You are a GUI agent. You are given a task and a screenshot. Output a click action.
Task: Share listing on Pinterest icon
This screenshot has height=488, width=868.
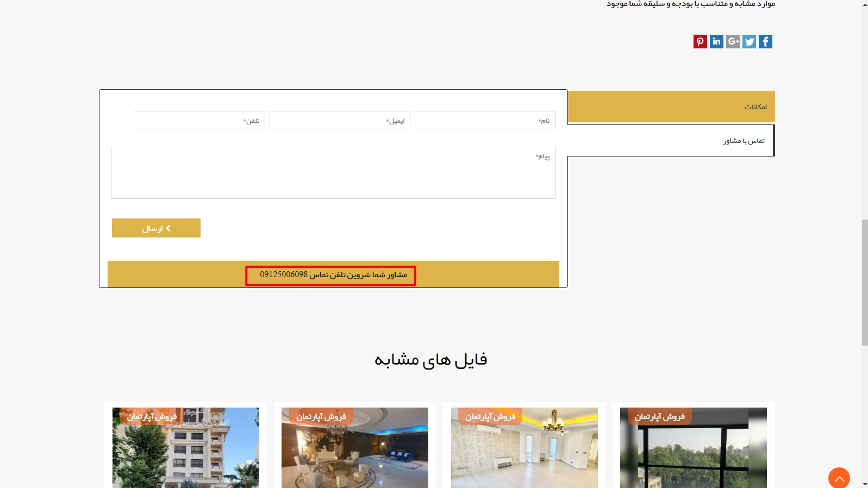700,41
